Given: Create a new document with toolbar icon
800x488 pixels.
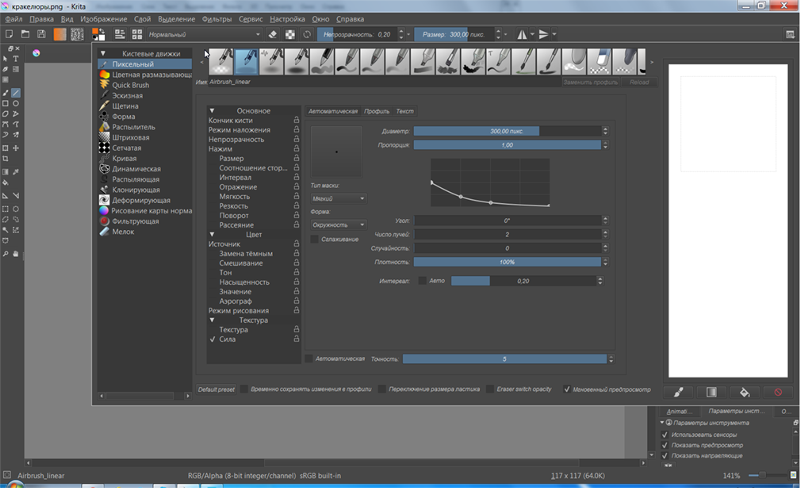Looking at the screenshot, I should 9,34.
